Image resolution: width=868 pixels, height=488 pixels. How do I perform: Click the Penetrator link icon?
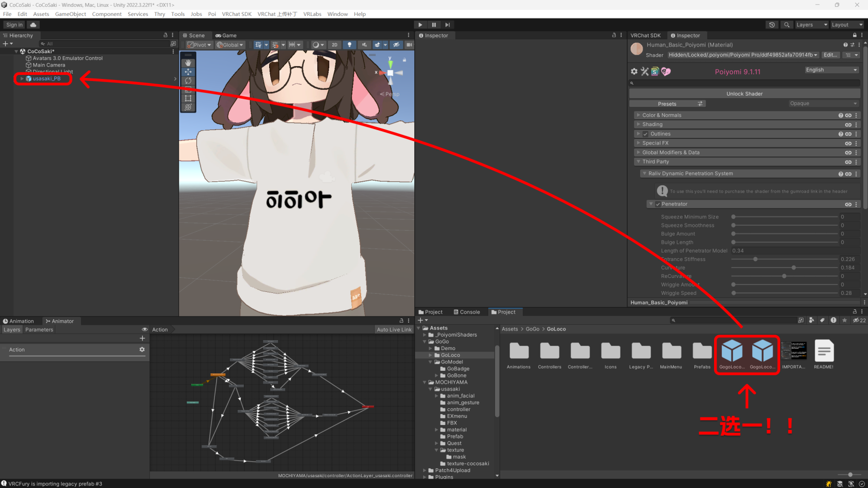(848, 204)
